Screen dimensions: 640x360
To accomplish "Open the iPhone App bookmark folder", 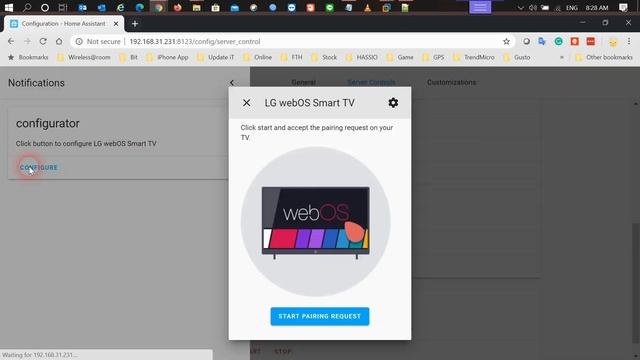I will pos(167,57).
